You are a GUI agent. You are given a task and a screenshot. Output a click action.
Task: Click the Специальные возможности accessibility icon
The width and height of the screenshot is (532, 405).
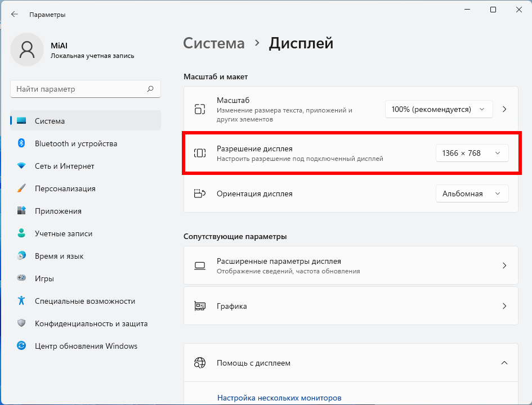click(21, 301)
